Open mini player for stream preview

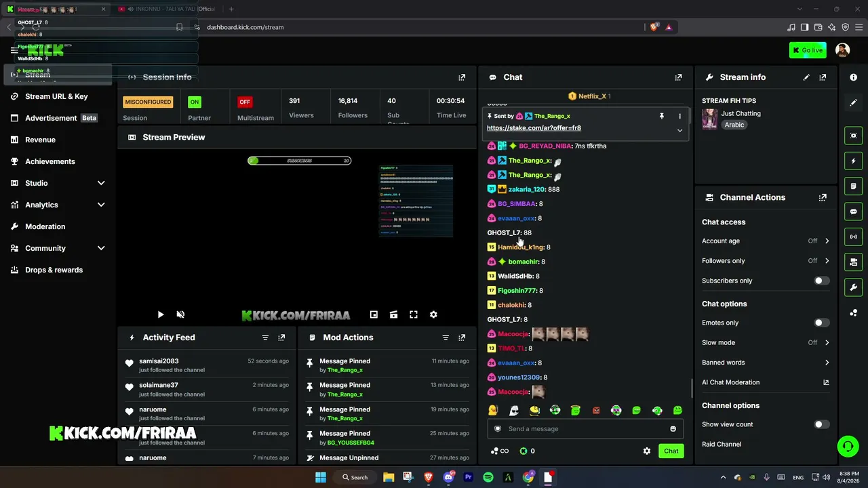tap(374, 314)
